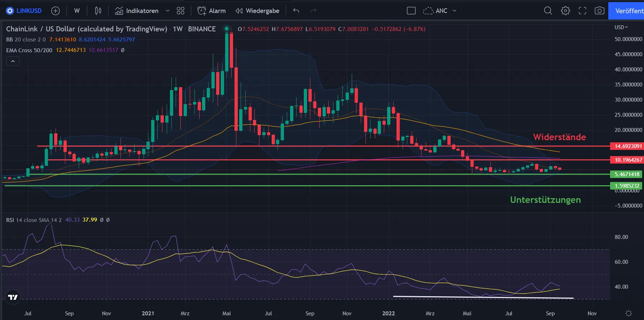The width and height of the screenshot is (644, 320).
Task: Click the 5.4671418 support price label
Action: pos(627,174)
